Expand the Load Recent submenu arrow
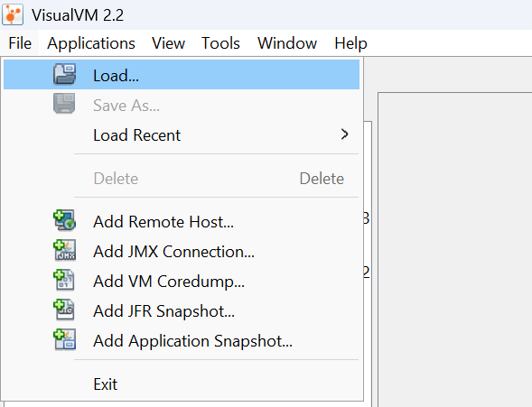Screen dimensions: 532x407 point(344,134)
